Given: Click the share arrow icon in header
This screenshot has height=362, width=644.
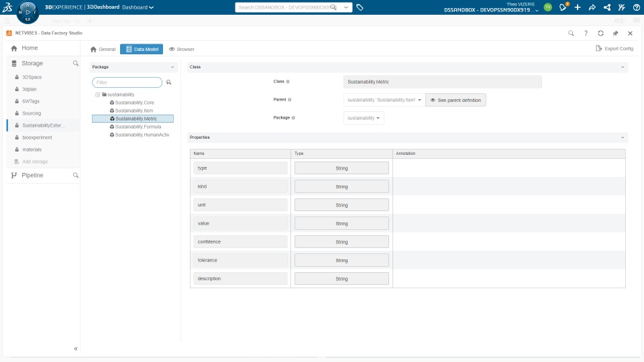Looking at the screenshot, I should click(x=592, y=7).
